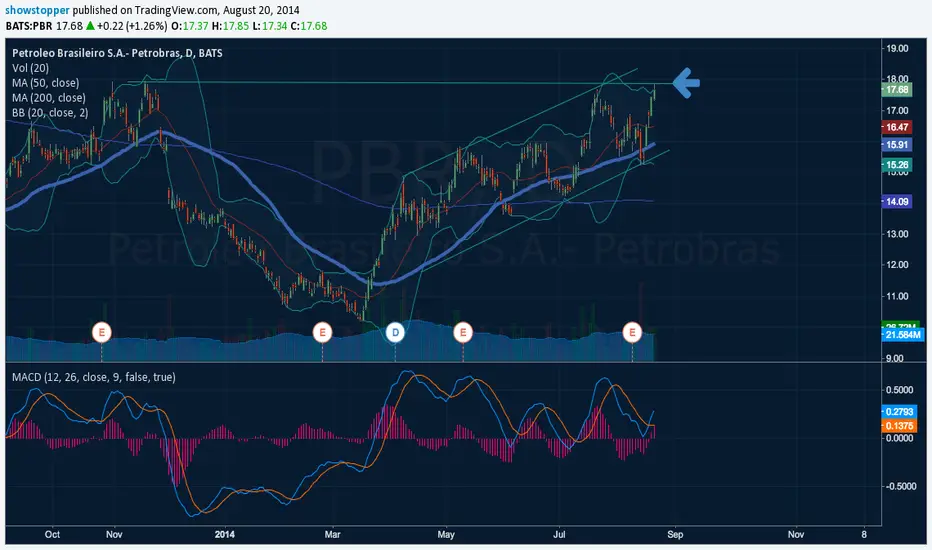Click the L:17.34 low value
The width and height of the screenshot is (932, 550).
[x=270, y=26]
